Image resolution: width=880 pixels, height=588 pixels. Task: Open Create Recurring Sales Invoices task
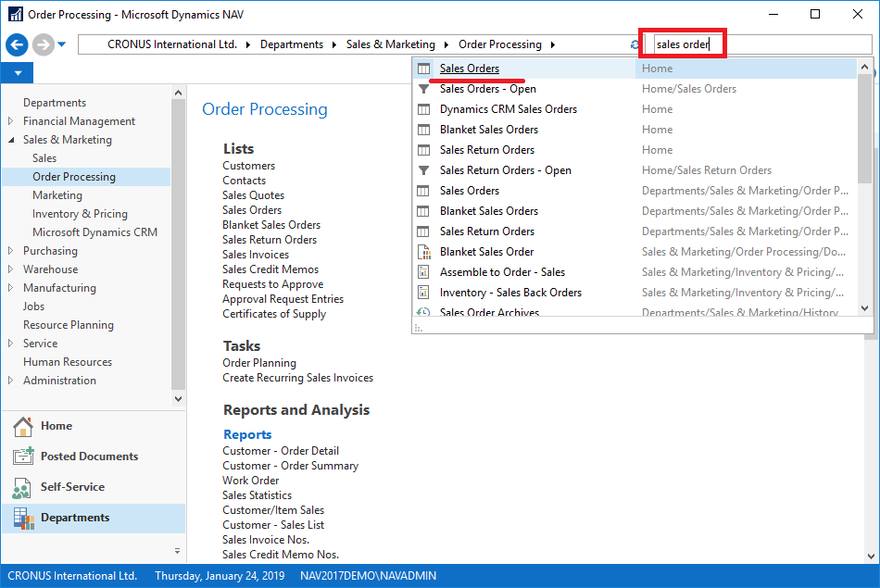297,378
